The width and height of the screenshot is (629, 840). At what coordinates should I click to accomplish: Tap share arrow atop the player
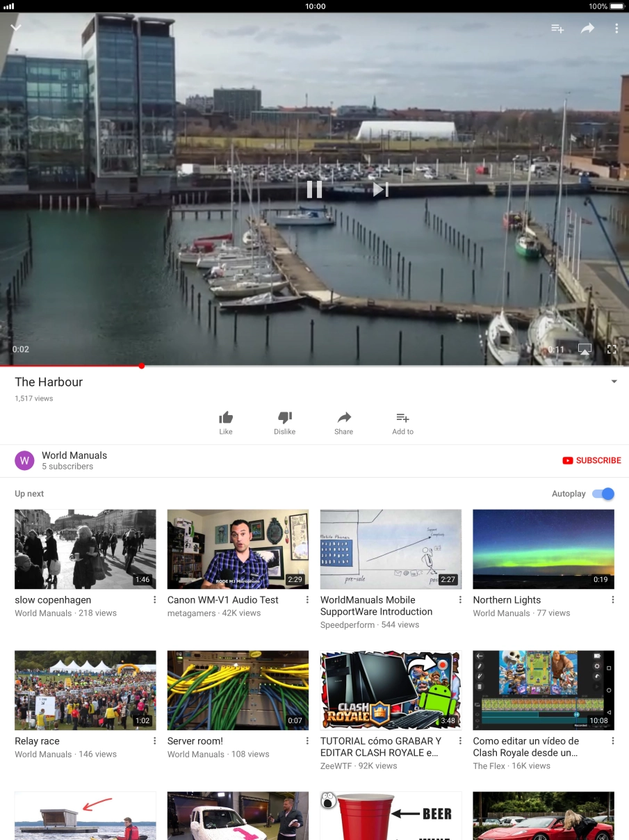[588, 29]
